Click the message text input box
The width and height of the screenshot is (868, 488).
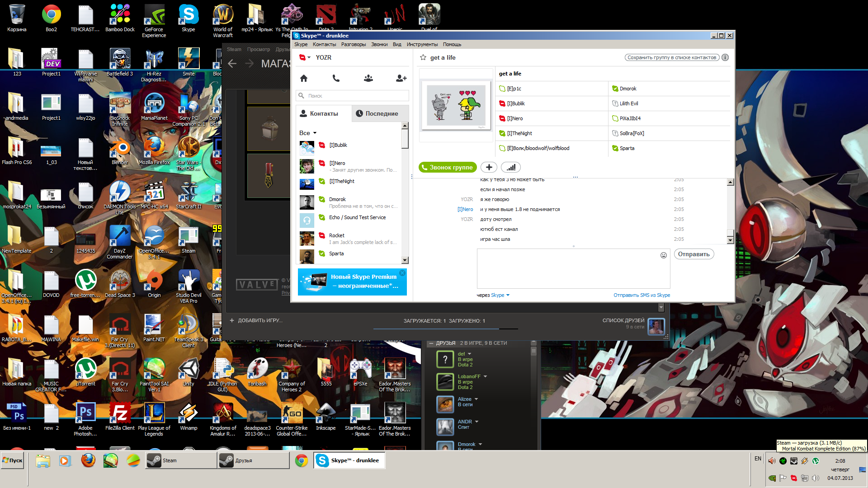pos(573,268)
